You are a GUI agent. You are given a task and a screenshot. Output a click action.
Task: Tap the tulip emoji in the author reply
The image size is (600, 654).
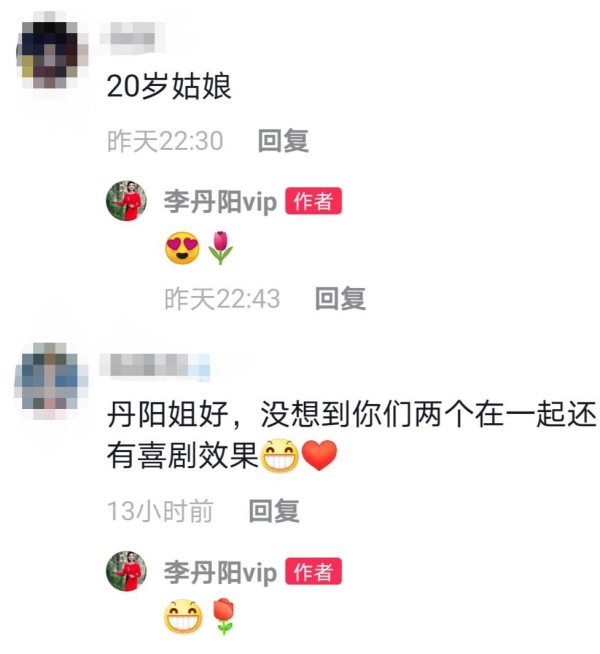pos(220,248)
